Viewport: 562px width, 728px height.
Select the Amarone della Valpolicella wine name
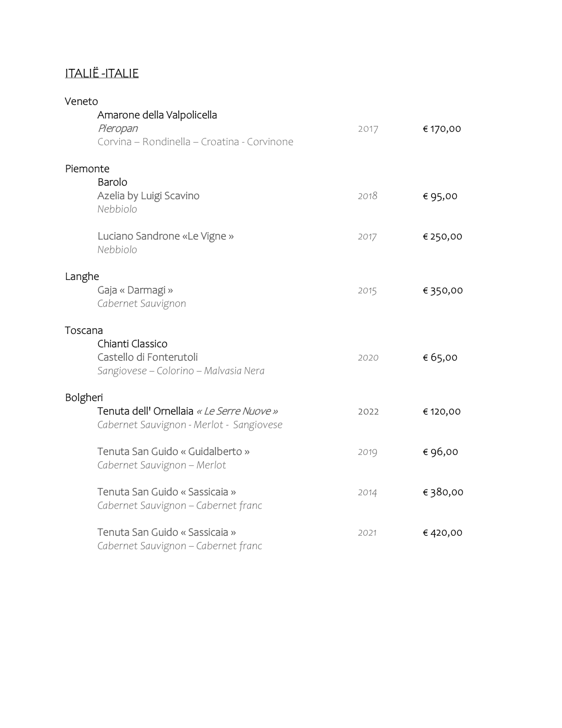click(x=157, y=115)
